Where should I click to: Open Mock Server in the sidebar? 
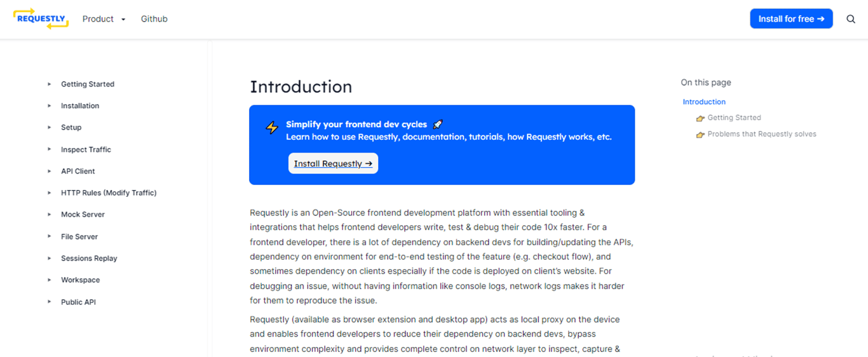[83, 214]
